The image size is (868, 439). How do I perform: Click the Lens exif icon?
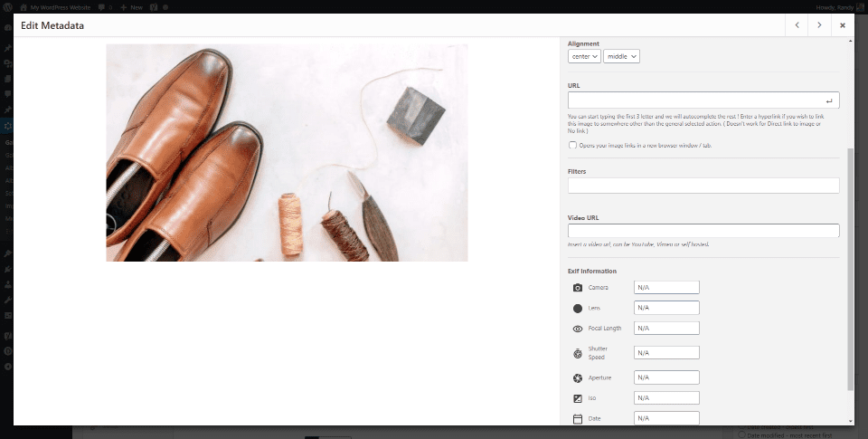click(578, 308)
